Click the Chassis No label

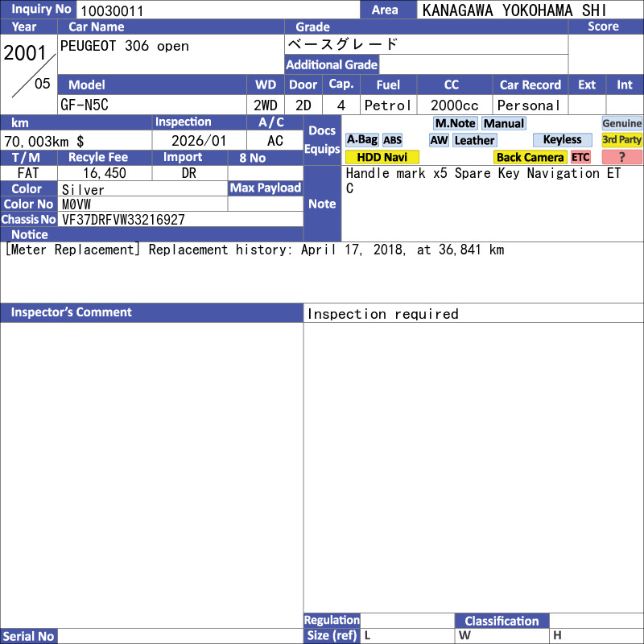click(28, 219)
